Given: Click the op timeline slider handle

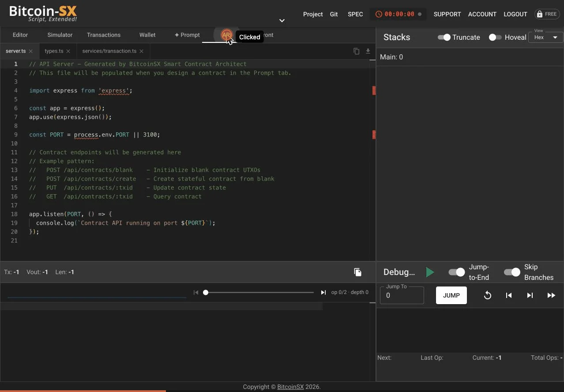Looking at the screenshot, I should pyautogui.click(x=206, y=292).
